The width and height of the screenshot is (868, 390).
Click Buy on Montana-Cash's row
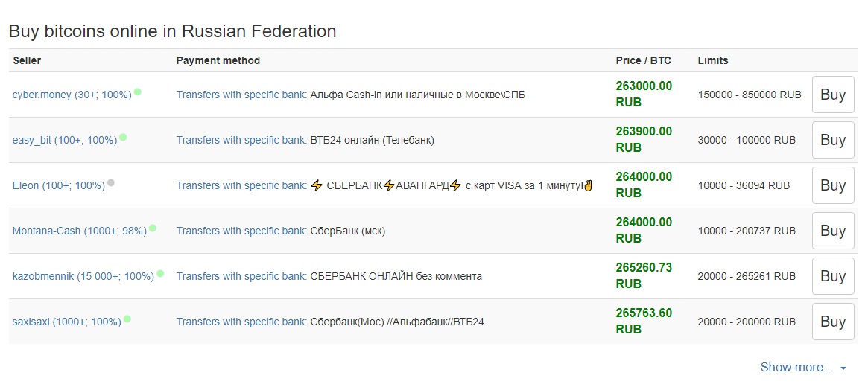832,231
